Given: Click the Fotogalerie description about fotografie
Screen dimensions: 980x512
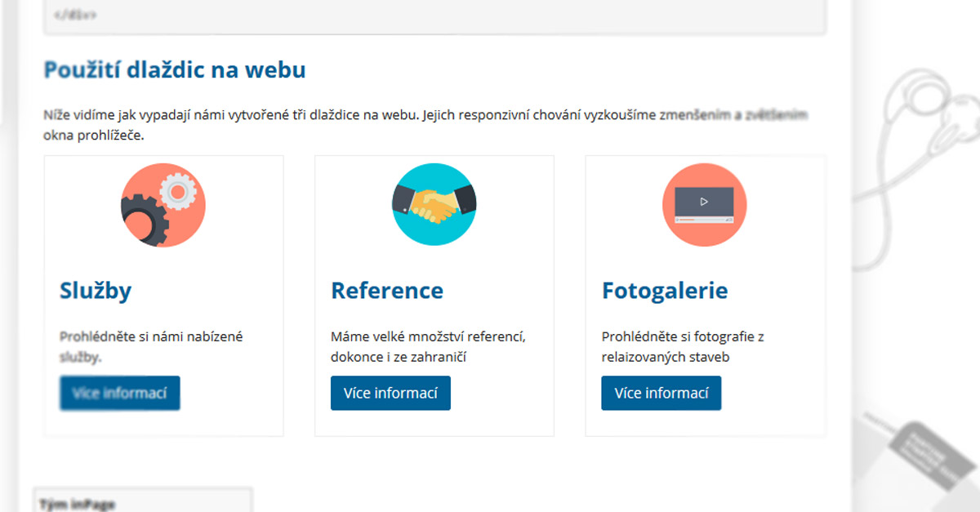Looking at the screenshot, I should click(683, 346).
